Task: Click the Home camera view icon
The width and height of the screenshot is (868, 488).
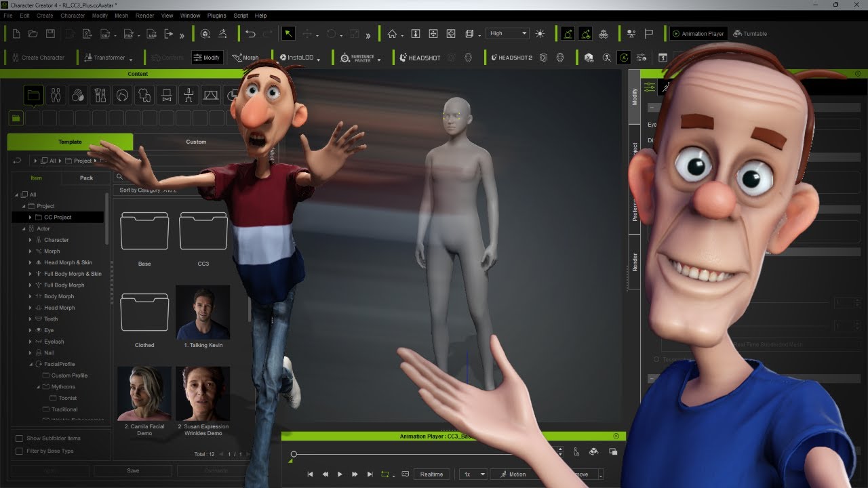Action: pos(392,34)
